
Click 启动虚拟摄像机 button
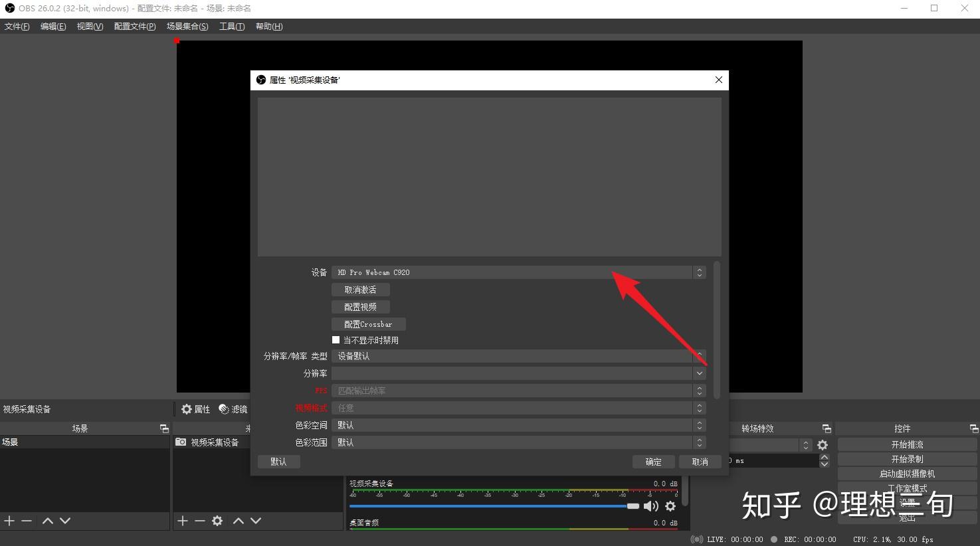908,474
